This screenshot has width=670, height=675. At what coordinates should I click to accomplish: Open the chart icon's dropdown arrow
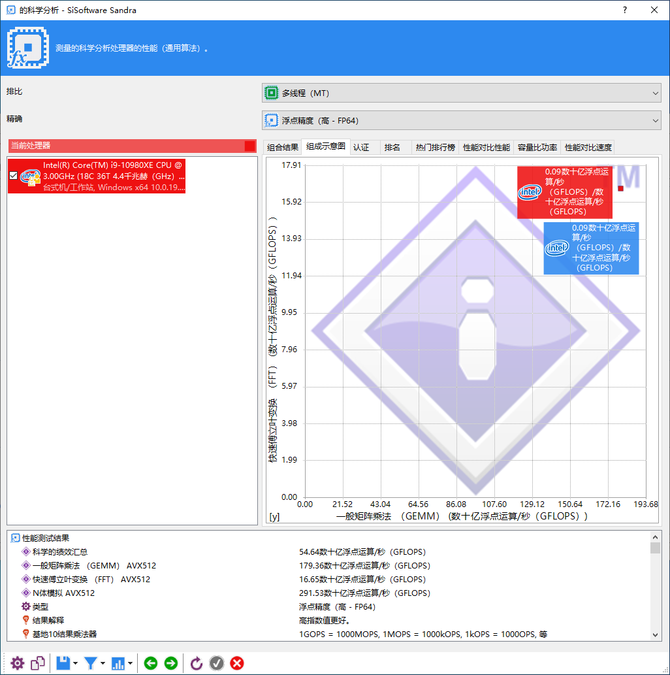coord(130,664)
